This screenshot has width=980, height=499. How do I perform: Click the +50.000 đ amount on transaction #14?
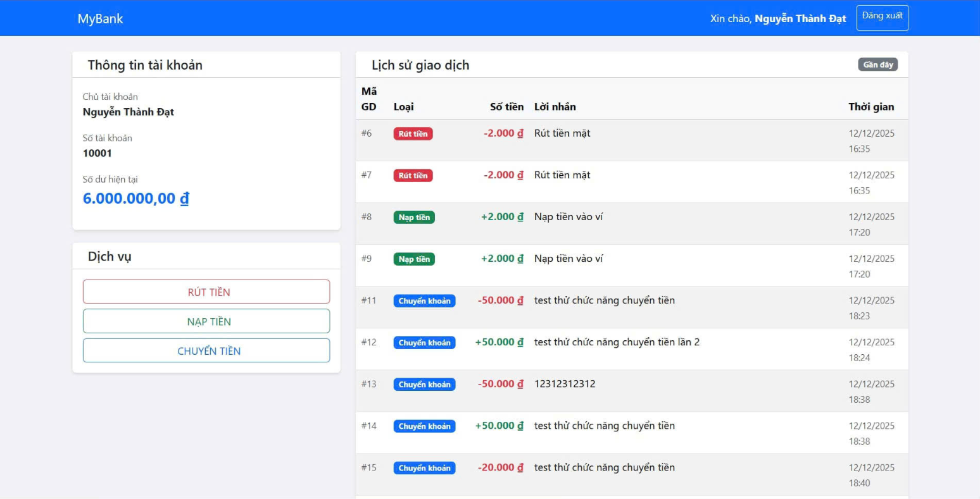(x=499, y=426)
